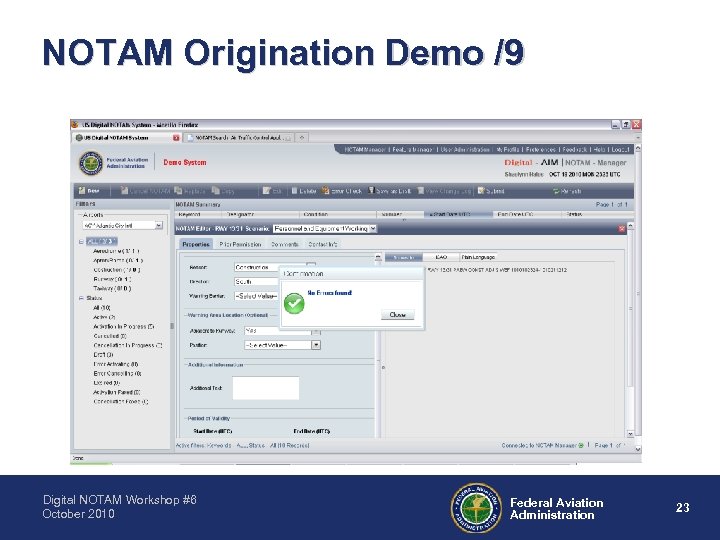Open the Airports filter dropdown
720x540 pixels.
(123, 225)
